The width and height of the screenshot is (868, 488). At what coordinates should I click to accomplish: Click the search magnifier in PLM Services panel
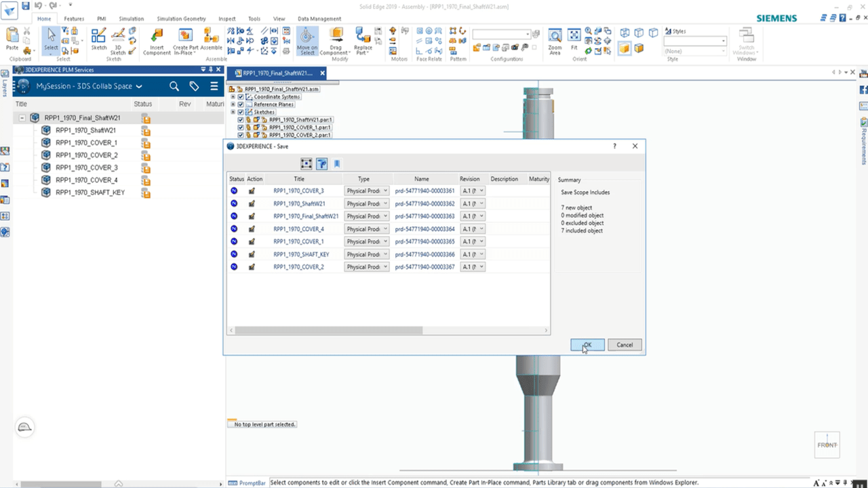tap(174, 86)
